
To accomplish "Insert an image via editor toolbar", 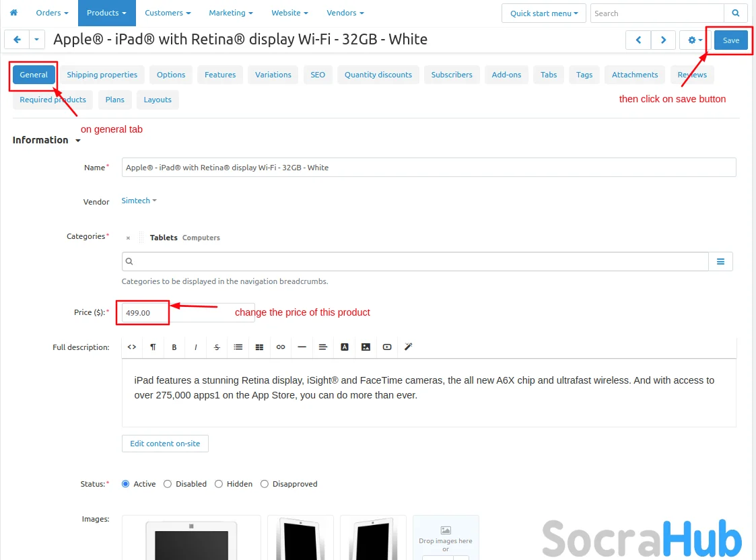I will click(x=366, y=347).
